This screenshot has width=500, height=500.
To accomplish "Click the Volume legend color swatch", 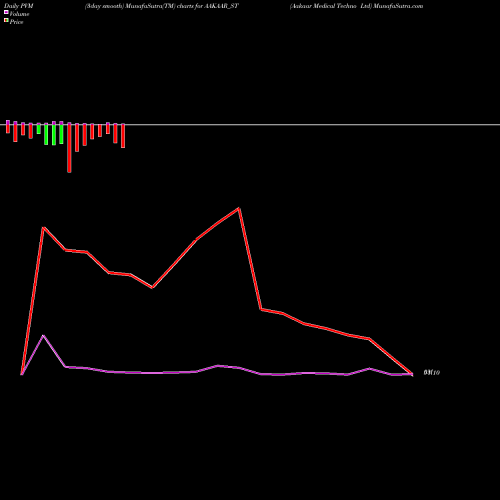I will pyautogui.click(x=6, y=12).
